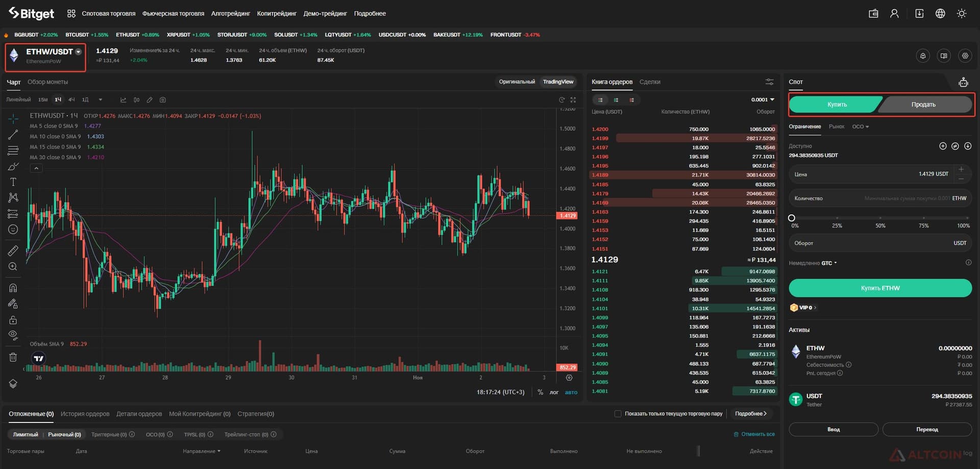Select the crosshair cursor chart tool

[13, 118]
